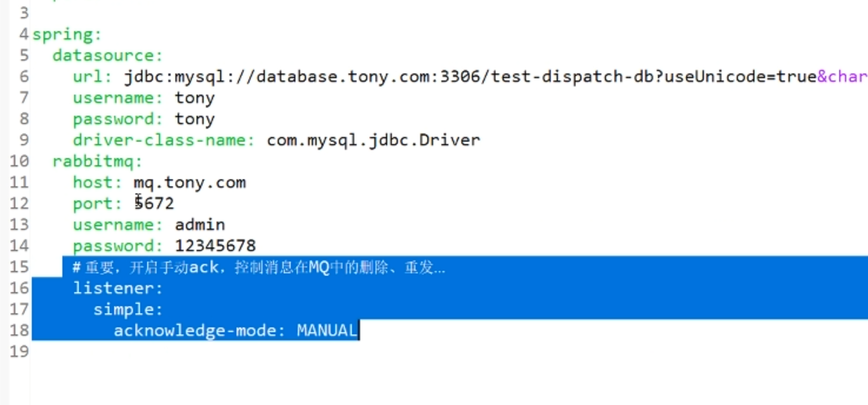Click the 'MANUAL' value

(327, 330)
